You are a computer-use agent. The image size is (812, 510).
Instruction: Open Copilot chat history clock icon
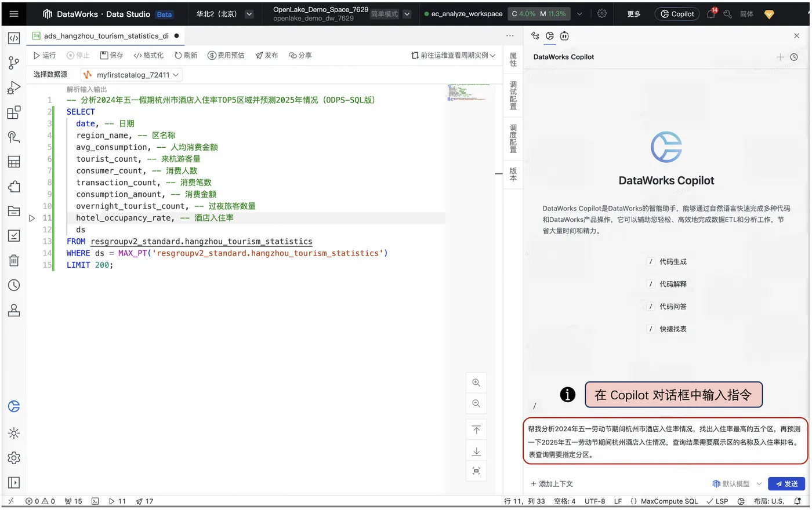click(794, 57)
